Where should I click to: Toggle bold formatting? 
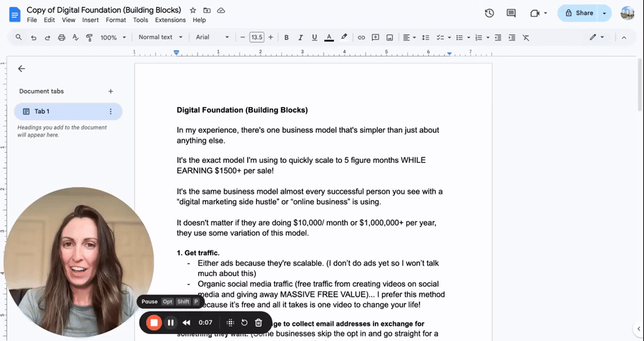coord(287,37)
